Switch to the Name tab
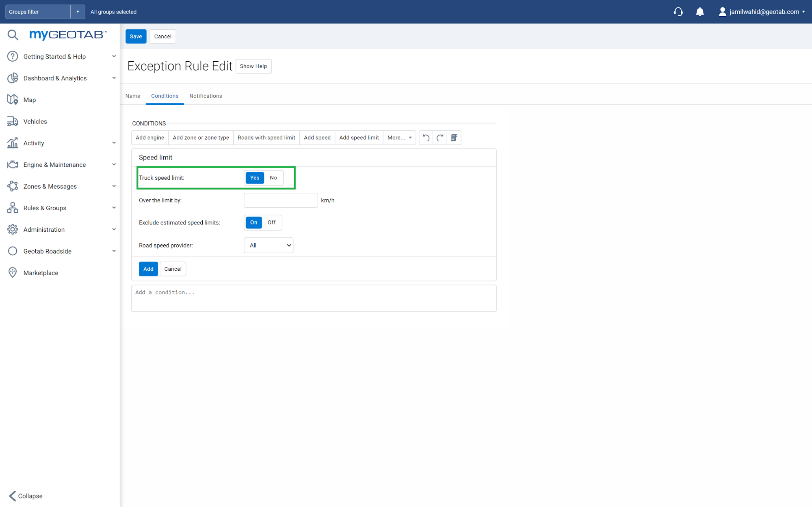 [133, 96]
